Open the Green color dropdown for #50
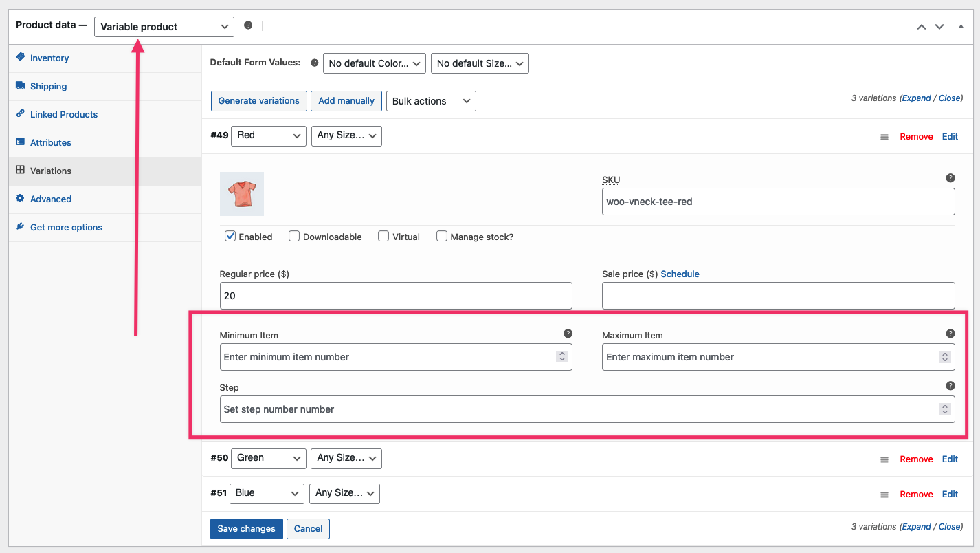The width and height of the screenshot is (980, 553). (269, 458)
